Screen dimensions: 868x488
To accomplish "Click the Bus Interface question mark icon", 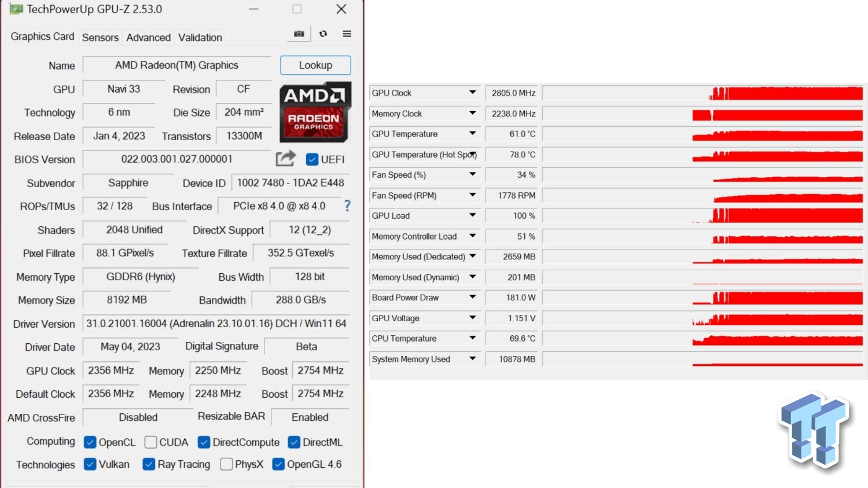I will [347, 206].
